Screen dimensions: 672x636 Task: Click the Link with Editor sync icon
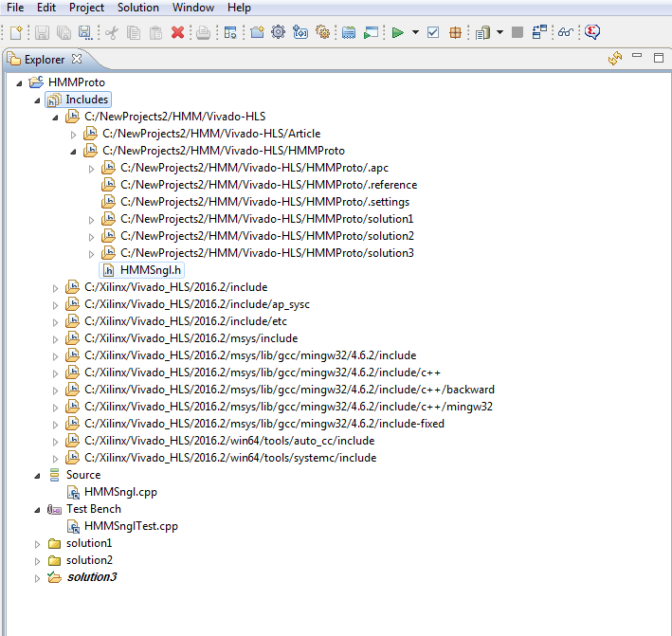pyautogui.click(x=615, y=58)
